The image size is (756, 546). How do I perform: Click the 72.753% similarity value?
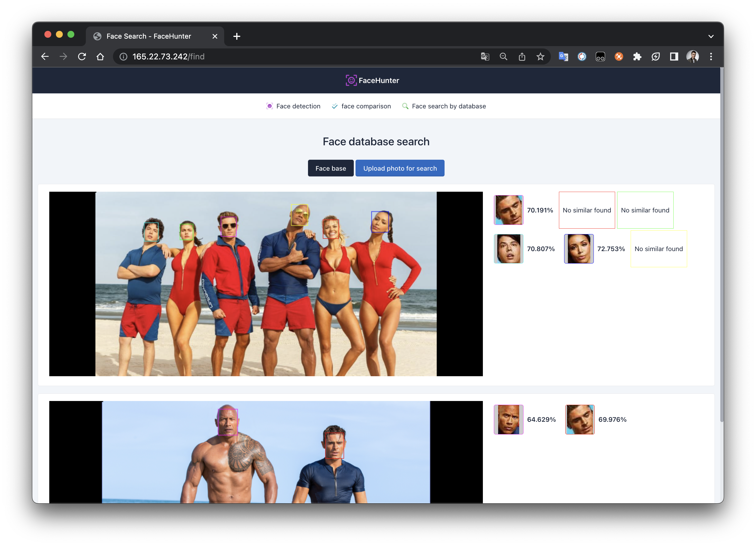(x=611, y=249)
